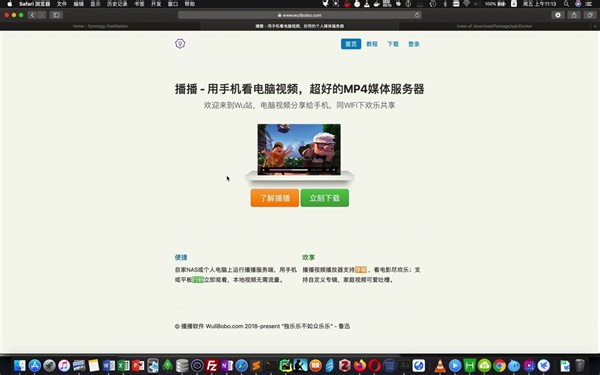Open App Store from the dock
Image resolution: width=600 pixels, height=375 pixels.
click(x=35, y=365)
